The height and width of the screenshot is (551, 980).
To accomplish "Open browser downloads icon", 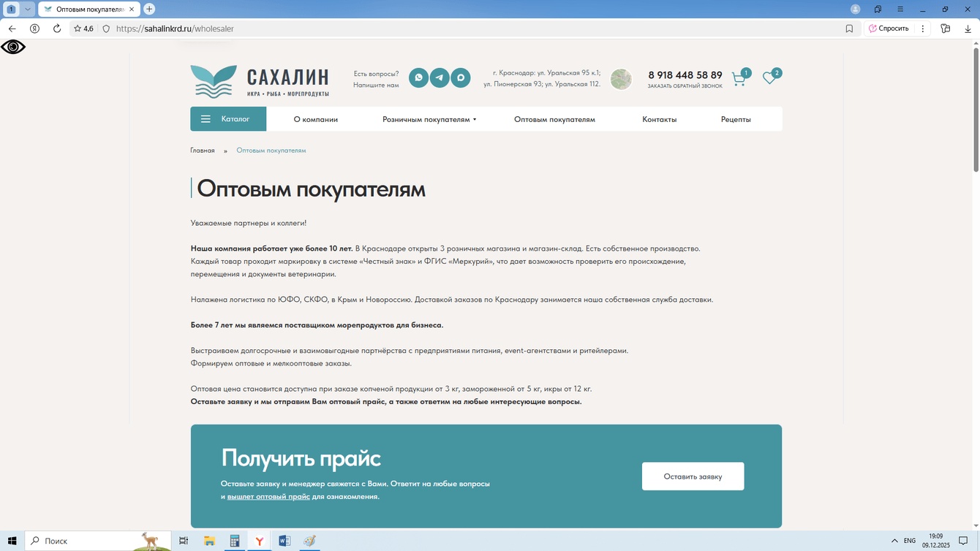I will pos(968,28).
